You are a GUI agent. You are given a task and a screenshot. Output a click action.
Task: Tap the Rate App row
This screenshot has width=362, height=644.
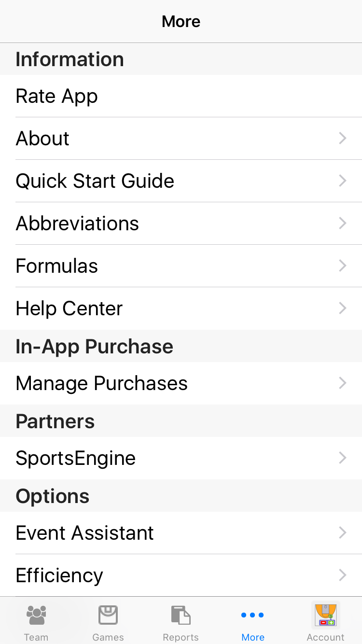(57, 96)
